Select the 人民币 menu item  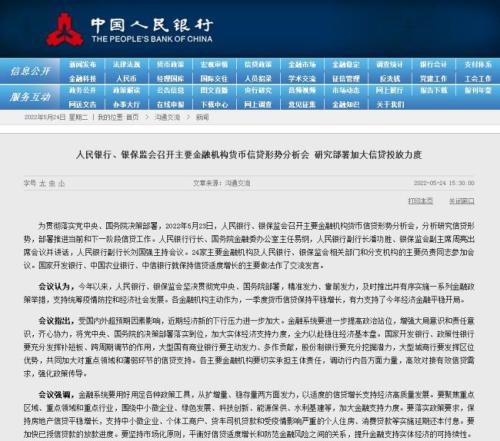pyautogui.click(x=126, y=79)
